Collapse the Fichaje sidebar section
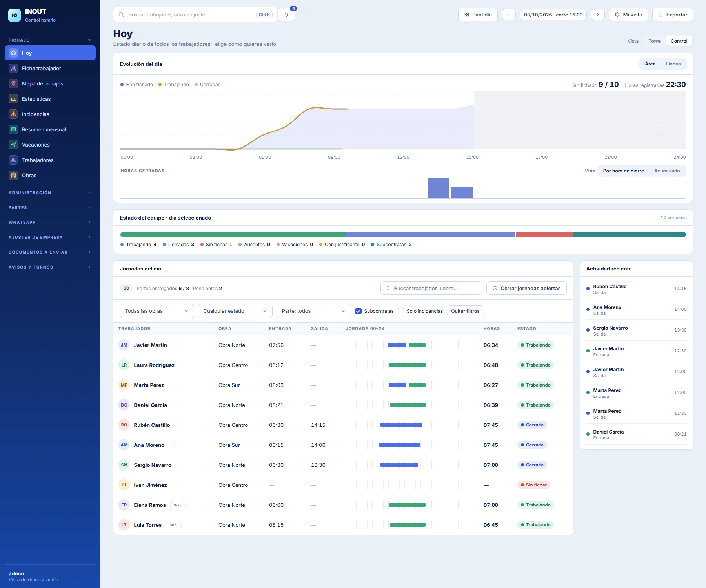The height and width of the screenshot is (588, 706). 50,40
